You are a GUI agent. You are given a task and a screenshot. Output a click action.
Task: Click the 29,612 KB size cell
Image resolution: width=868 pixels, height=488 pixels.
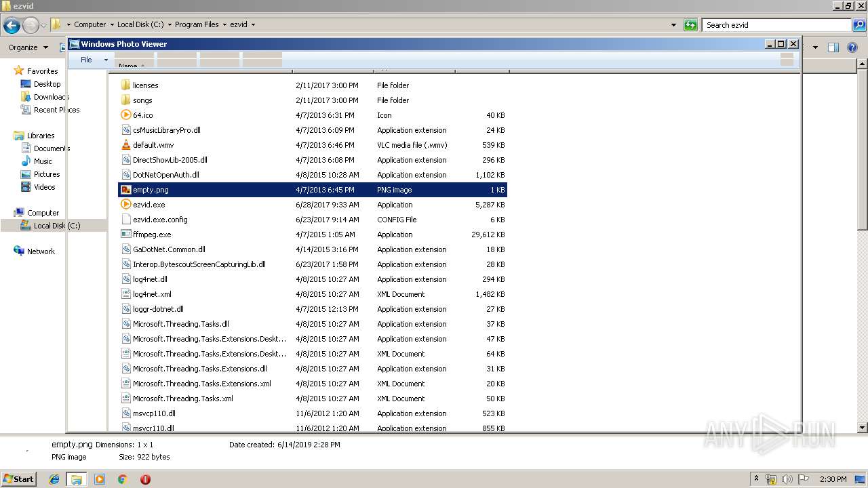coord(488,235)
